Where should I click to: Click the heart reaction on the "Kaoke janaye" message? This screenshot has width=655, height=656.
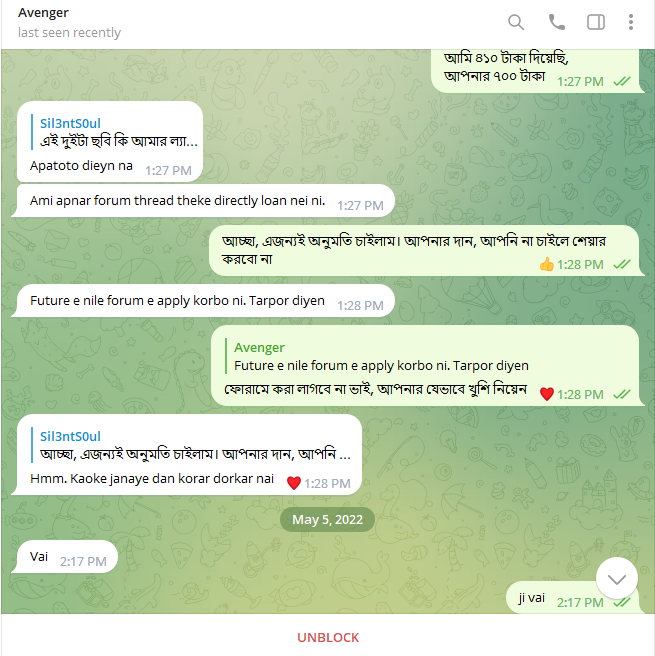pyautogui.click(x=294, y=483)
